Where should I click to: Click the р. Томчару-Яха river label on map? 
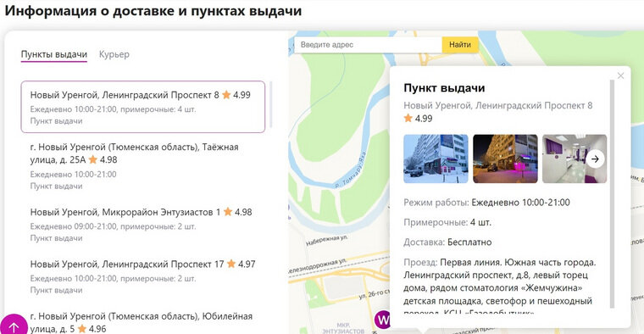coord(349,170)
